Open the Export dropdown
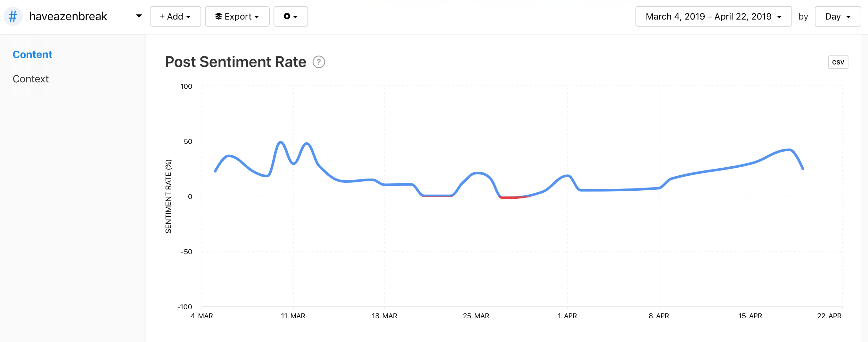This screenshot has height=342, width=868. pyautogui.click(x=237, y=16)
